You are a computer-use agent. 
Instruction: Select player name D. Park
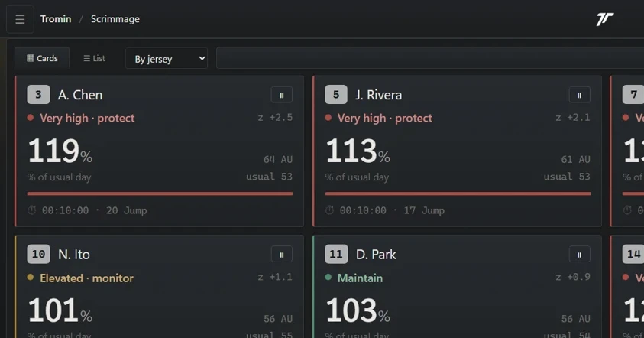(376, 255)
